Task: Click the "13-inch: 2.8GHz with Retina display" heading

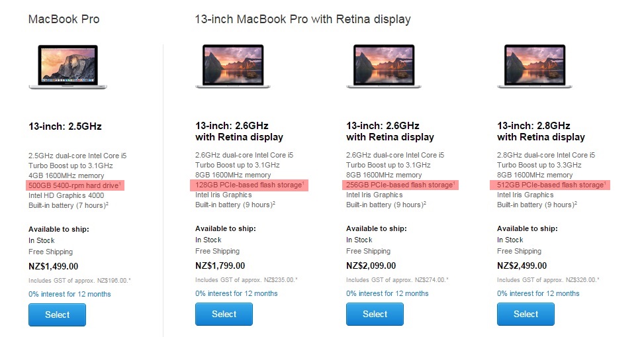Action: pyautogui.click(x=541, y=131)
